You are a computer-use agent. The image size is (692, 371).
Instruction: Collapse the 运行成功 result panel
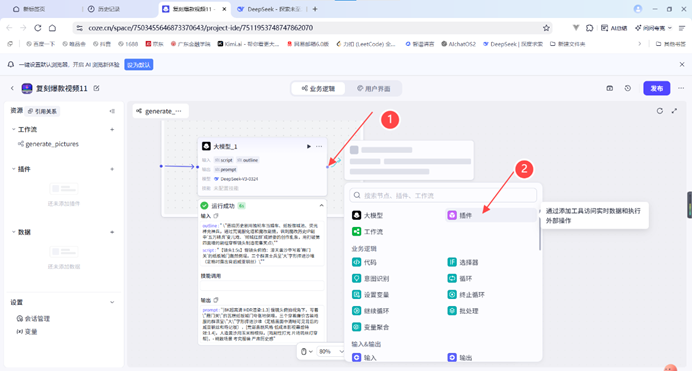(321, 206)
